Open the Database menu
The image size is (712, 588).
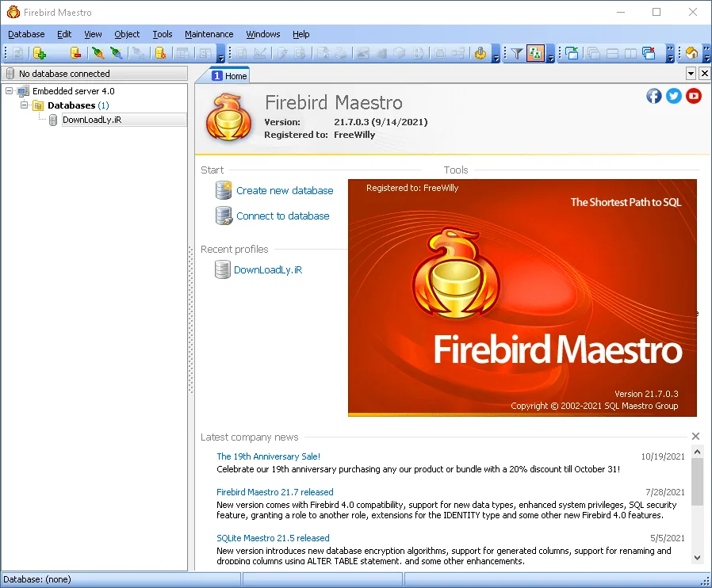point(26,34)
